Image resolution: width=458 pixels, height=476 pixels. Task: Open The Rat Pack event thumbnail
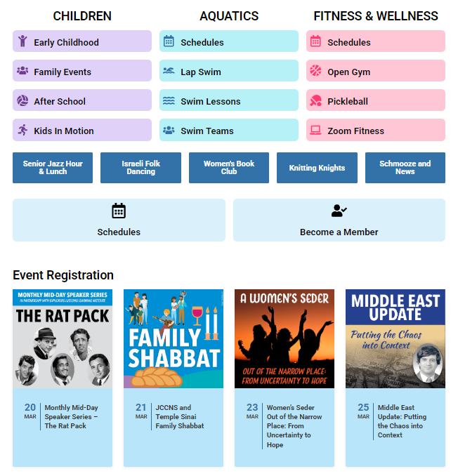(x=63, y=338)
